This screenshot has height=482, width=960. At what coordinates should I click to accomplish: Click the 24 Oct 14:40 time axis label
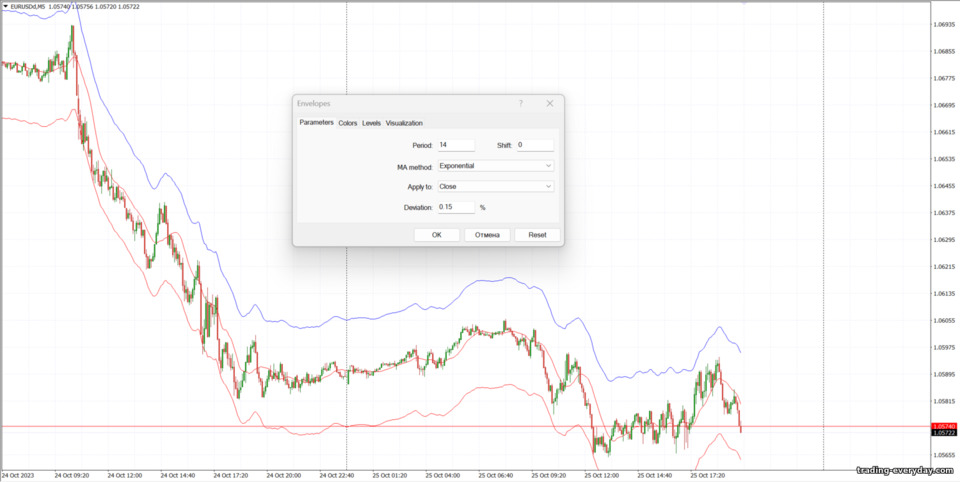tap(178, 475)
